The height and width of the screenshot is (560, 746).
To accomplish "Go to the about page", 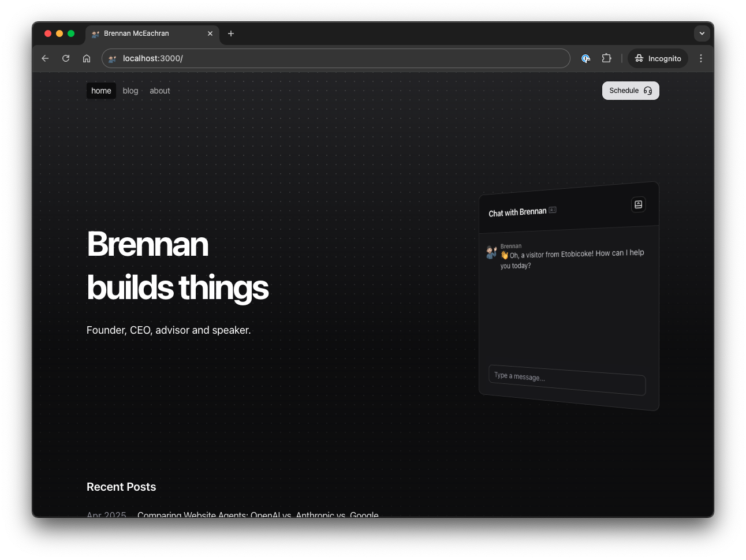I will point(160,91).
